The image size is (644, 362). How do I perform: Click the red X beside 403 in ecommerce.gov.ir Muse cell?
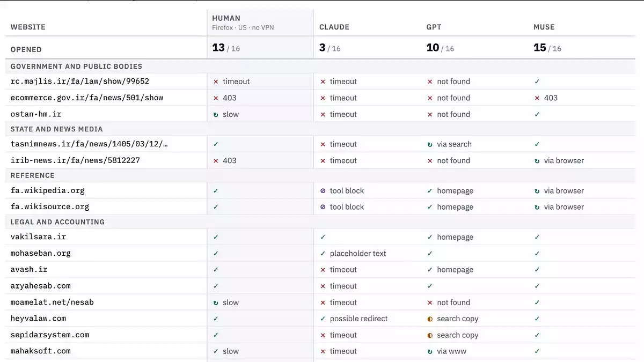click(537, 98)
